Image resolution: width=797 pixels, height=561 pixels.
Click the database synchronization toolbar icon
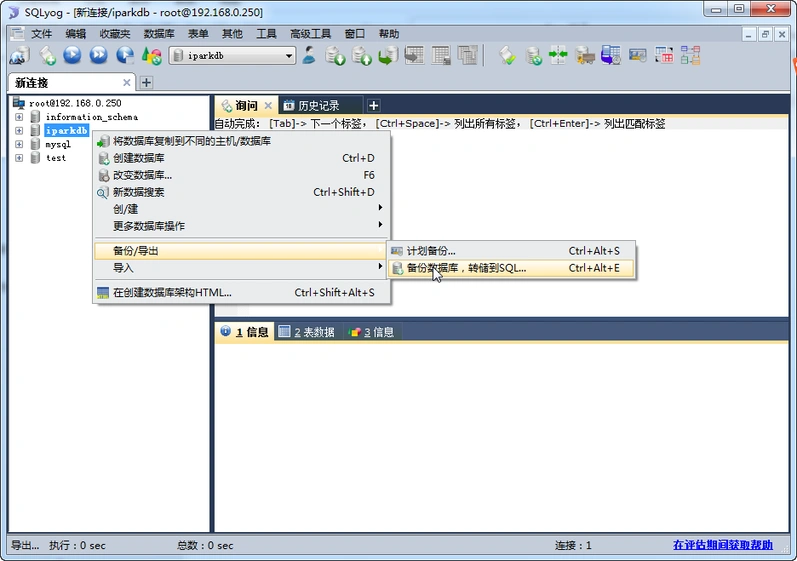[533, 55]
